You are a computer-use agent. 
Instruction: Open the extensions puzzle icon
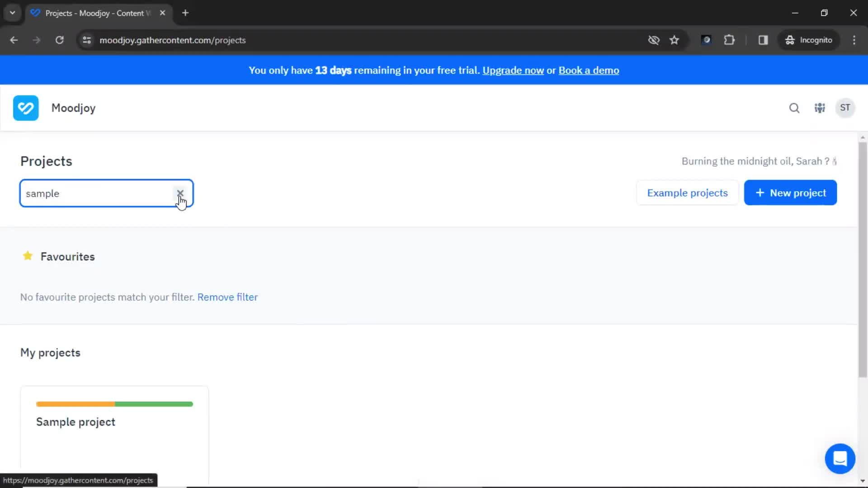[729, 40]
